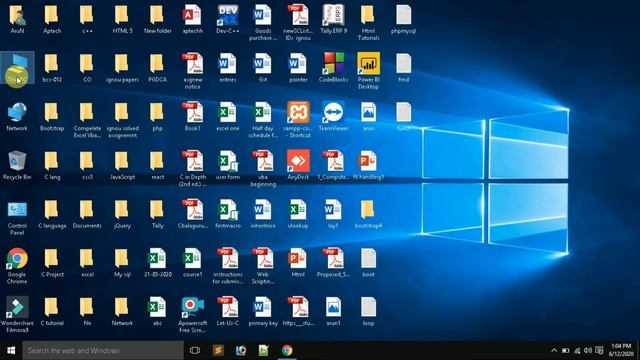Select the 'inheritnce' Word document
Image resolution: width=640 pixels, height=360 pixels.
pyautogui.click(x=263, y=213)
